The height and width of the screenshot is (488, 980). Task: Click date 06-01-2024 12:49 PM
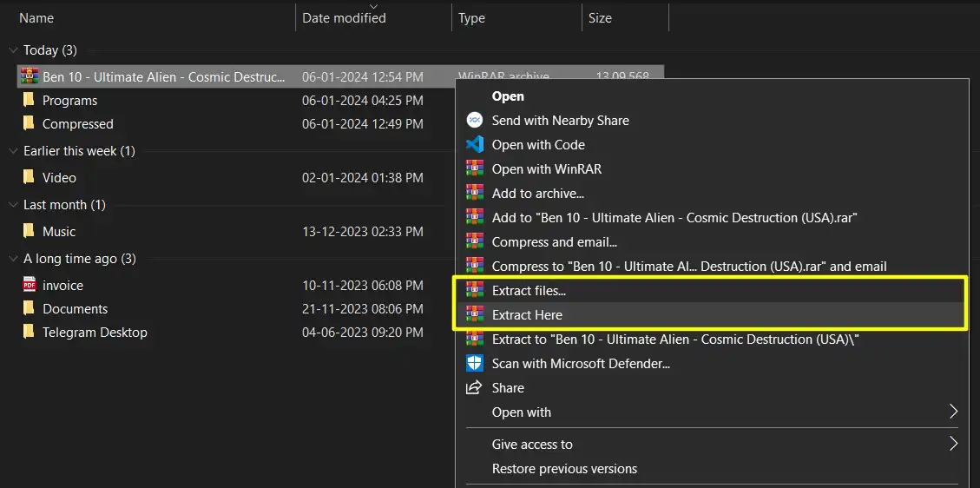[x=363, y=123]
